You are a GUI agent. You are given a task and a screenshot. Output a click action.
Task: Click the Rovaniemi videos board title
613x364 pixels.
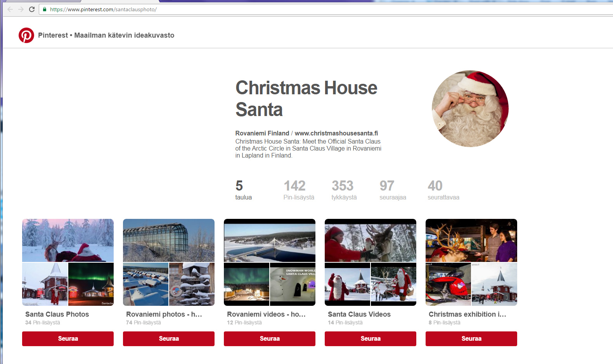tap(267, 314)
